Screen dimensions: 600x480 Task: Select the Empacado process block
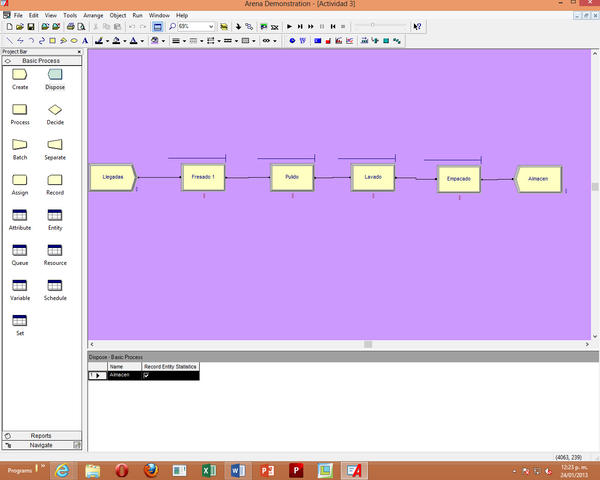[459, 179]
